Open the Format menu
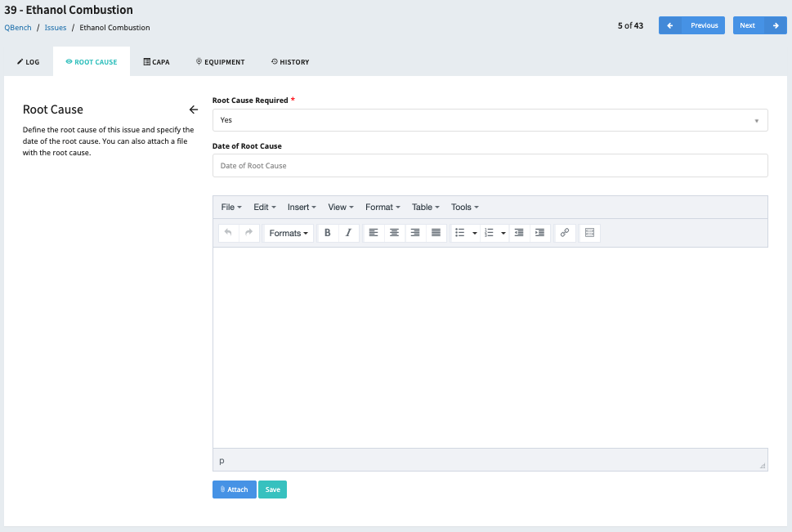 (x=383, y=207)
